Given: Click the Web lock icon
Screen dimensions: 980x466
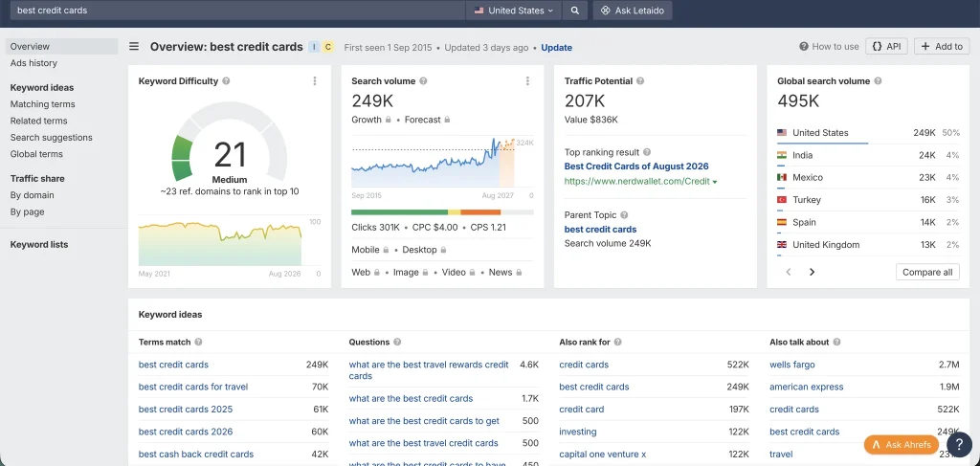Looking at the screenshot, I should click(377, 273).
